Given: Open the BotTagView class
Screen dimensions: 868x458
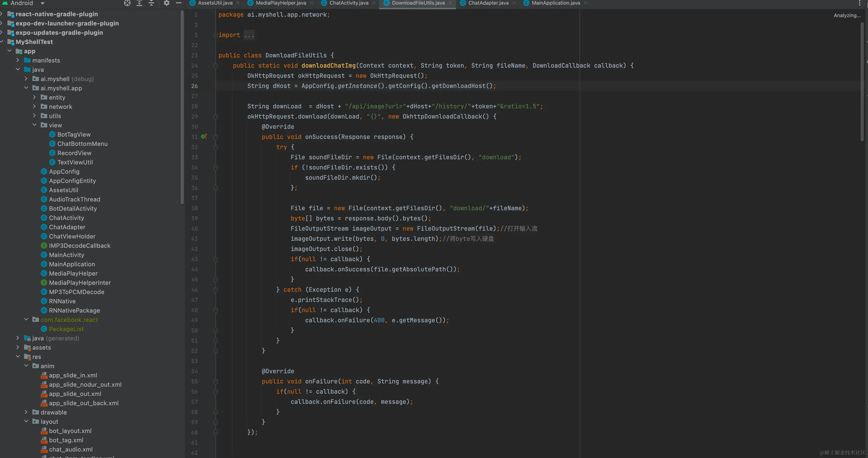Looking at the screenshot, I should 74,134.
